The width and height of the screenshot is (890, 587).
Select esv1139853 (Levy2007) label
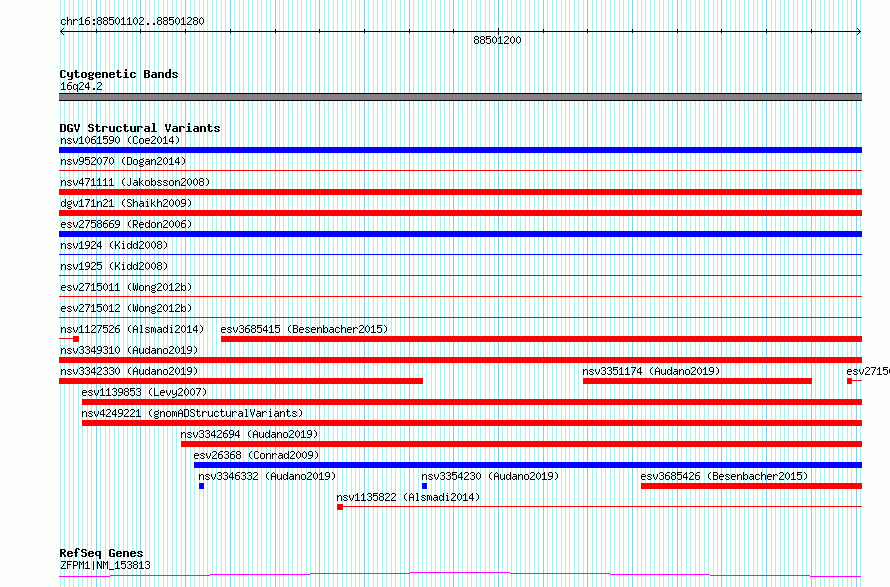click(x=144, y=392)
